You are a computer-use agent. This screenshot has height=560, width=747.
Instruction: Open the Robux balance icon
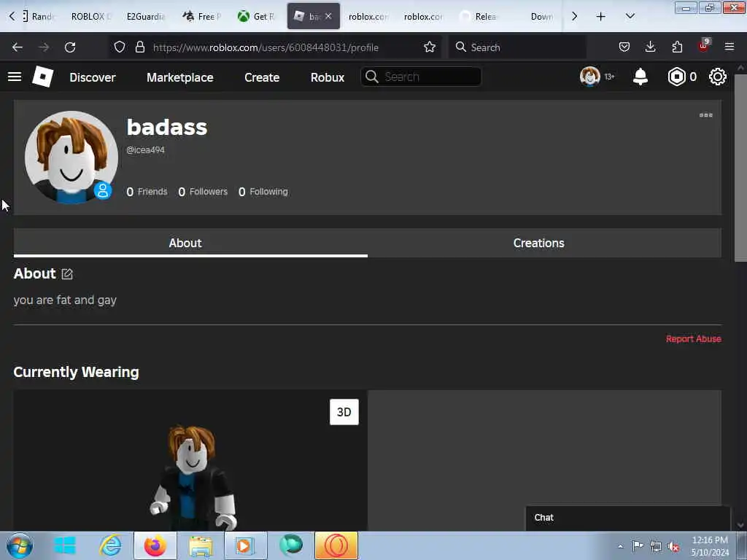click(676, 77)
